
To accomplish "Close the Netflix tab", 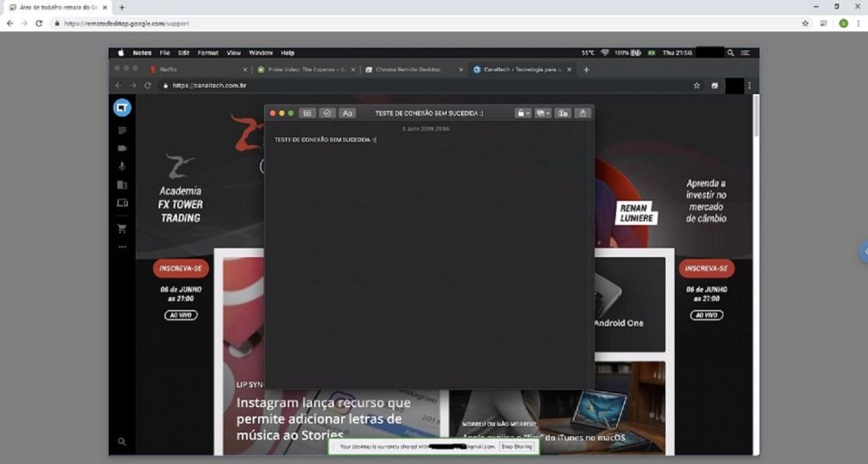I will tap(245, 70).
